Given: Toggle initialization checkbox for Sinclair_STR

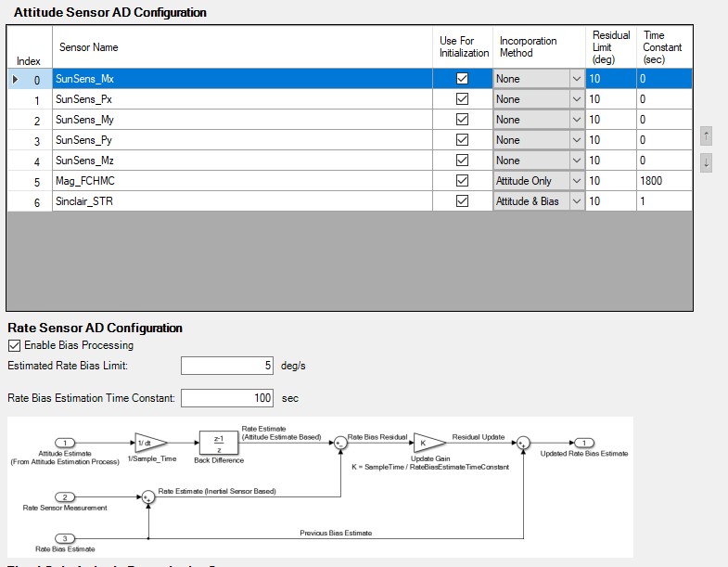Looking at the screenshot, I should (x=463, y=201).
